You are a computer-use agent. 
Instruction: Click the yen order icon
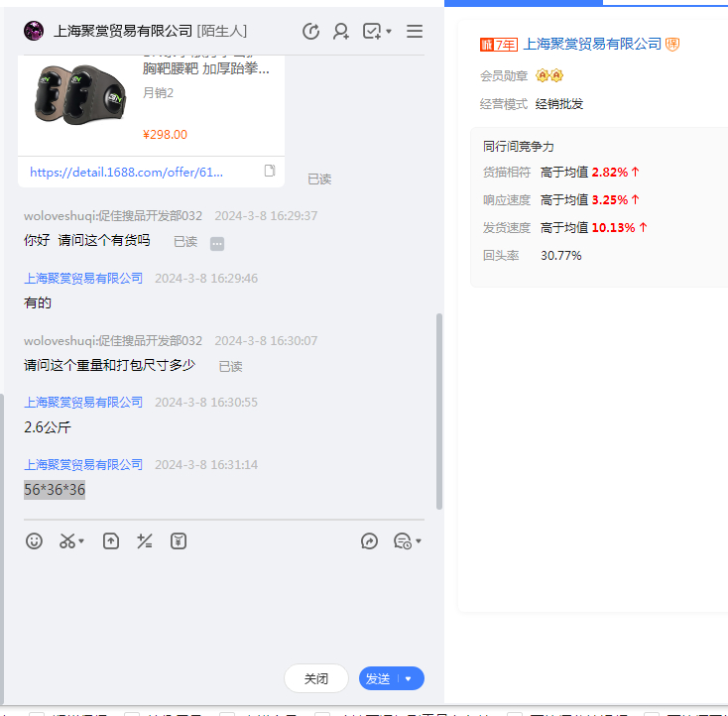[x=179, y=541]
